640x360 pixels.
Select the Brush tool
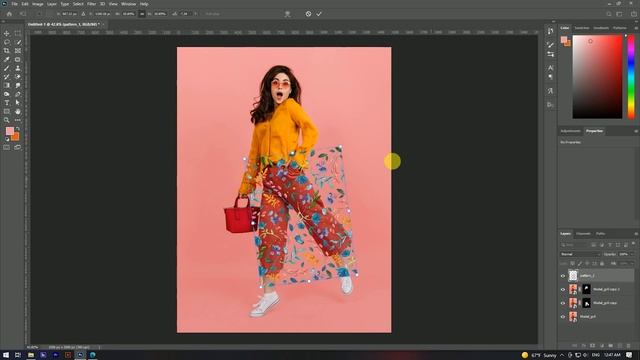click(x=7, y=68)
